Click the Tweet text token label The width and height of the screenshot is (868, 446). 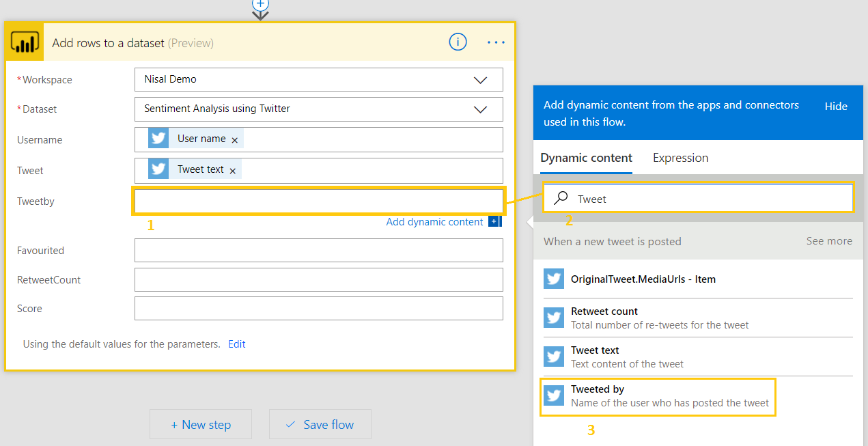point(201,169)
